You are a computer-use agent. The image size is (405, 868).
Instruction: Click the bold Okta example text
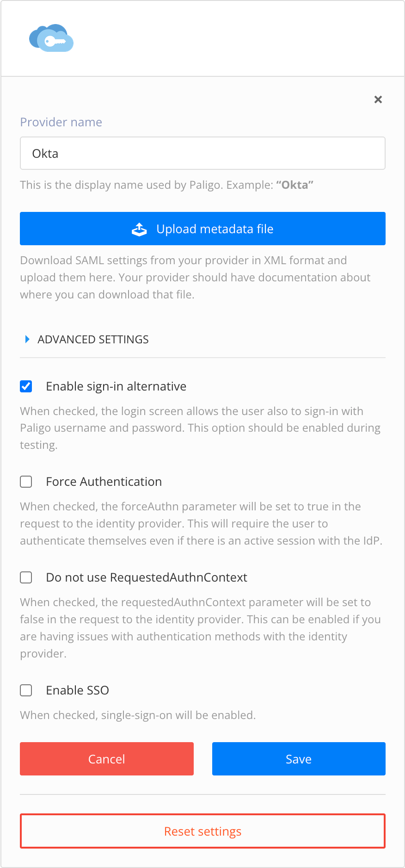pyautogui.click(x=295, y=185)
